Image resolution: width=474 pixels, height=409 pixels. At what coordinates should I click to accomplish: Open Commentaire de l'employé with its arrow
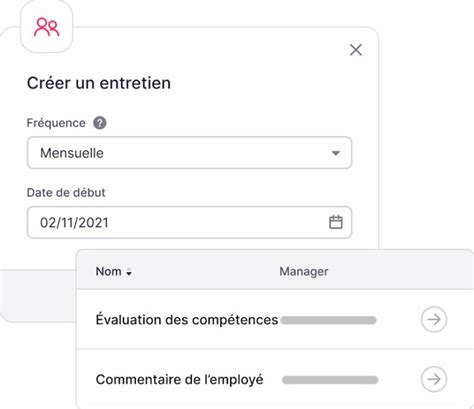[x=434, y=379]
